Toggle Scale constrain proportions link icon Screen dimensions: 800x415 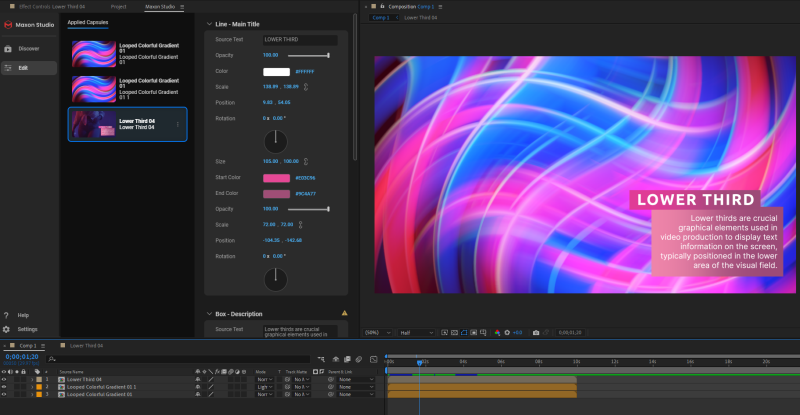(x=306, y=88)
